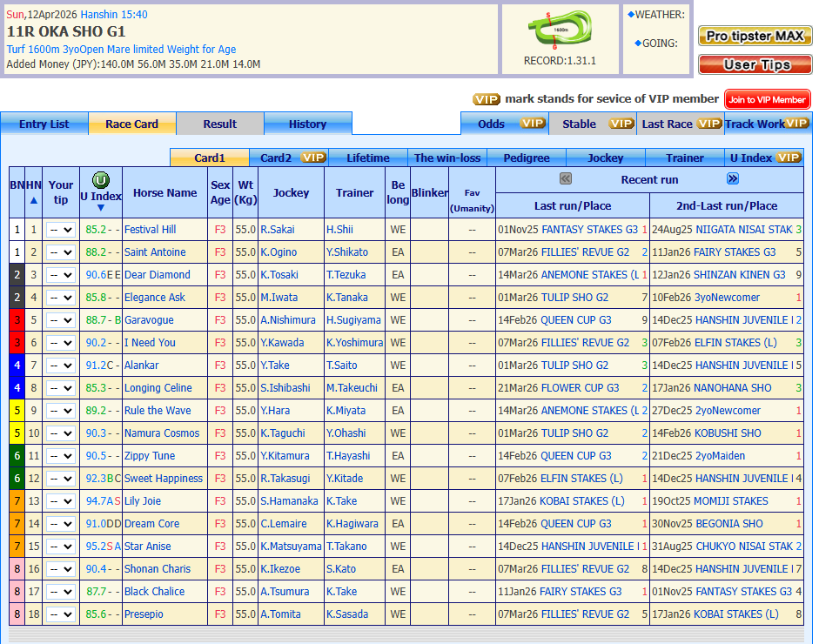Click the U Index sort down arrow
The width and height of the screenshot is (819, 644).
coord(101,208)
